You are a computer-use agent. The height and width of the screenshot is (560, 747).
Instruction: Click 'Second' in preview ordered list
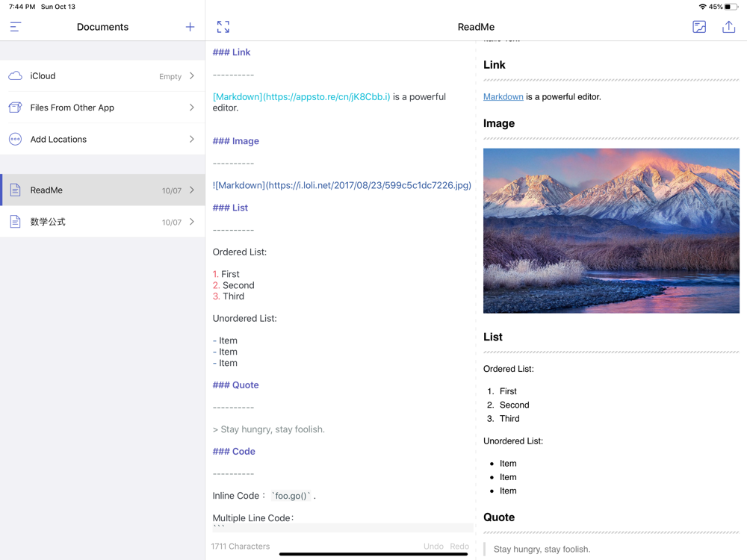pos(514,405)
